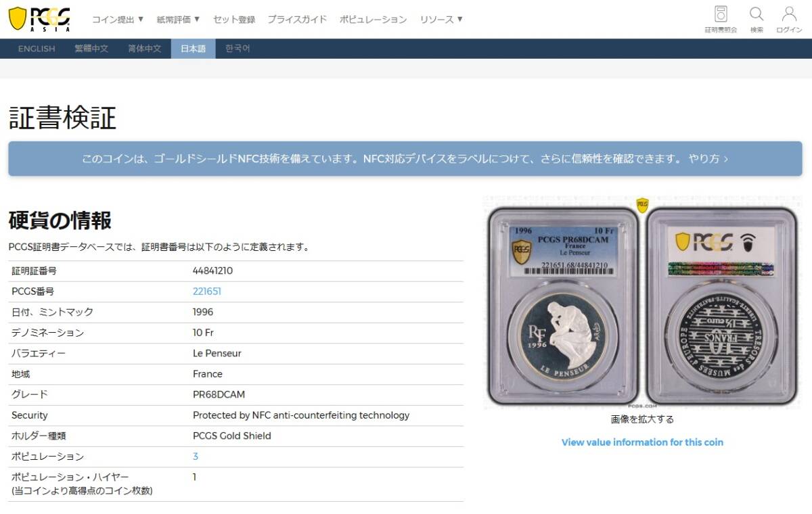Switch language to 한국어
This screenshot has height=514, width=812.
[x=238, y=49]
